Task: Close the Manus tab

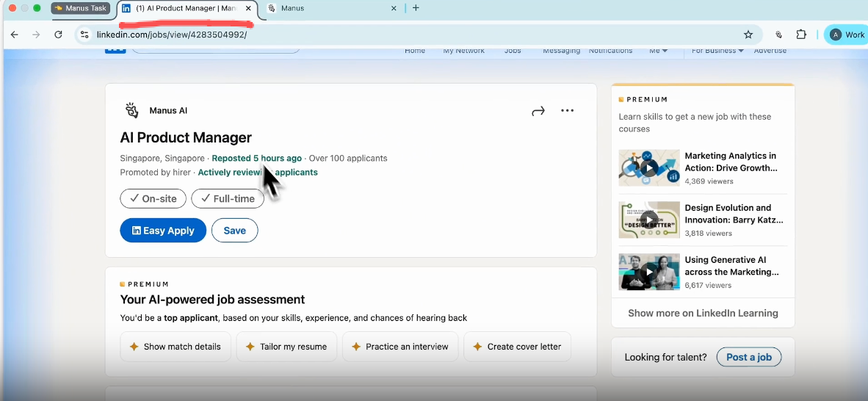Action: (x=394, y=8)
